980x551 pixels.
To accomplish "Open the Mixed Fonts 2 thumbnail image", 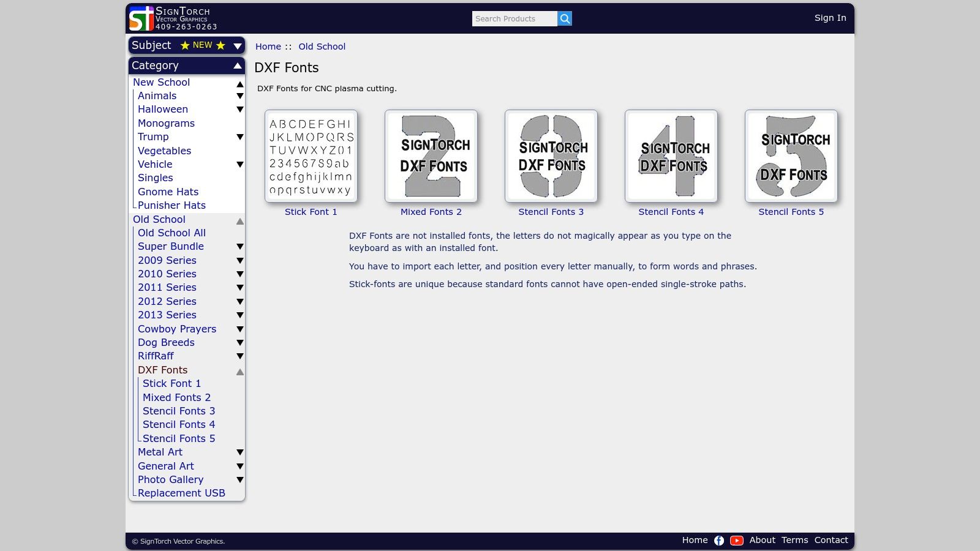I will (x=431, y=156).
